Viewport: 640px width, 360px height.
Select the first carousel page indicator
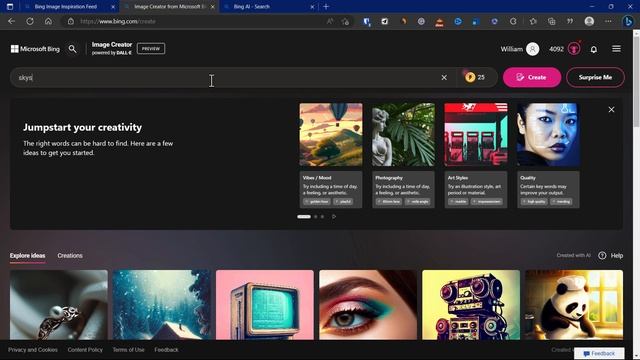click(304, 217)
